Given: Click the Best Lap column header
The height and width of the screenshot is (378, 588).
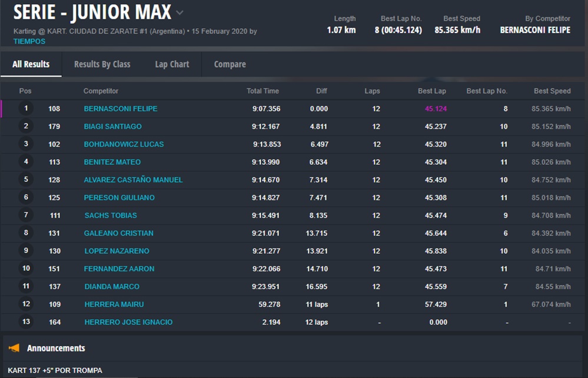Looking at the screenshot, I should 432,91.
